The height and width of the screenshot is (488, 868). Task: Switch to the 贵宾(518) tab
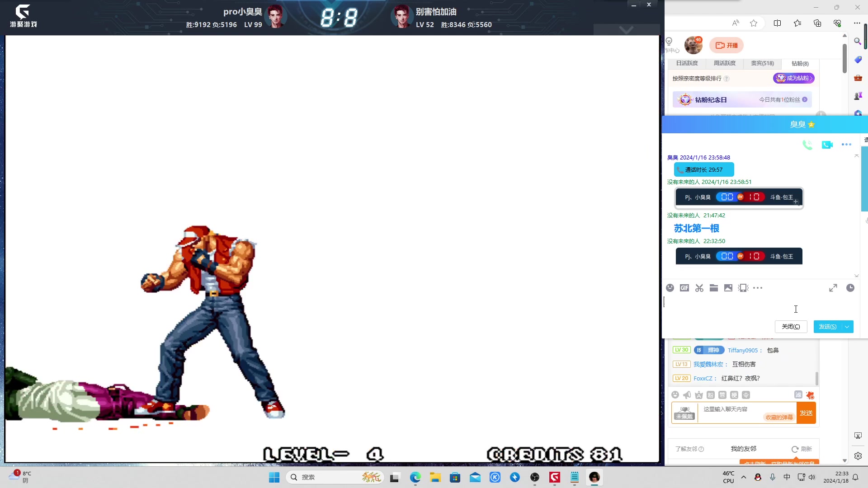[762, 63]
